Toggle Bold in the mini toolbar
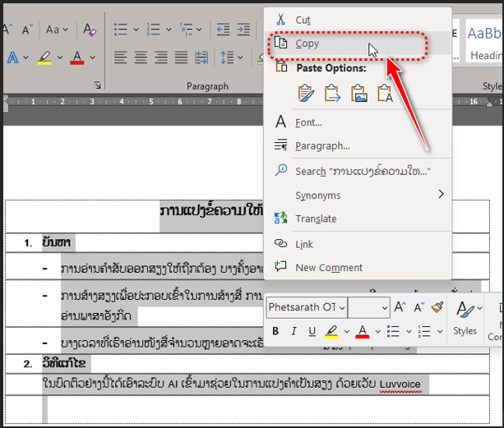This screenshot has width=504, height=428. pyautogui.click(x=275, y=331)
